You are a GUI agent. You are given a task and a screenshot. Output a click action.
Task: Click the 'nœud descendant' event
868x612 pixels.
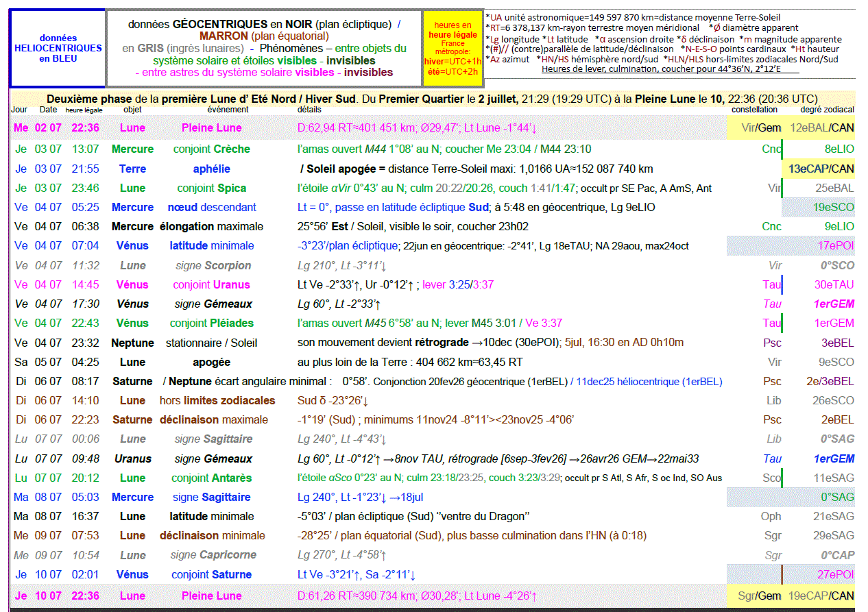pos(212,207)
